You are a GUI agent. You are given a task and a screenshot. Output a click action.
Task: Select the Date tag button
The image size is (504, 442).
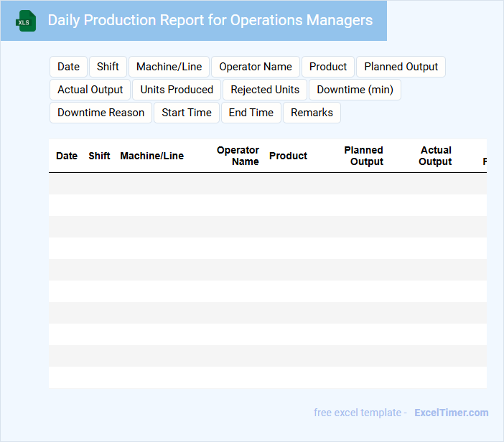click(x=68, y=67)
